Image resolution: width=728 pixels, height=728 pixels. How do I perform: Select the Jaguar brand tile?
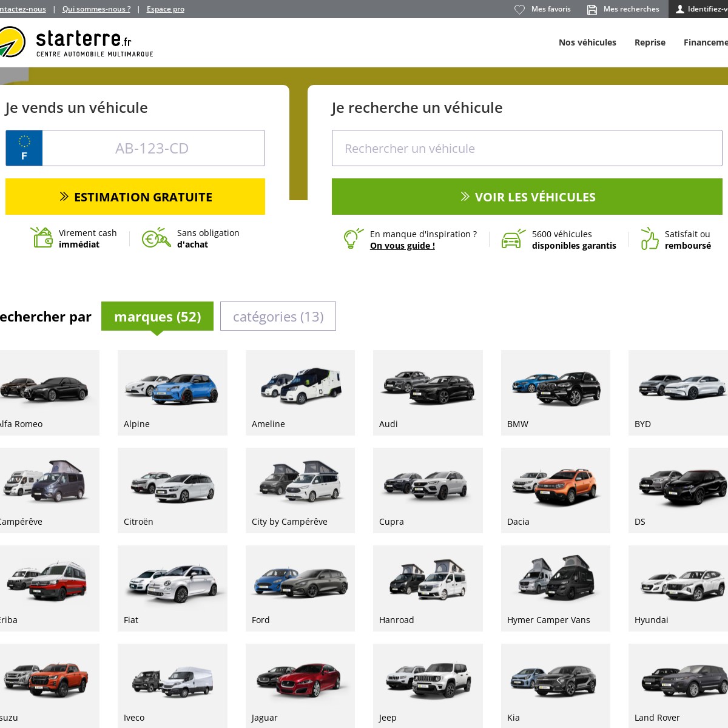tap(300, 686)
